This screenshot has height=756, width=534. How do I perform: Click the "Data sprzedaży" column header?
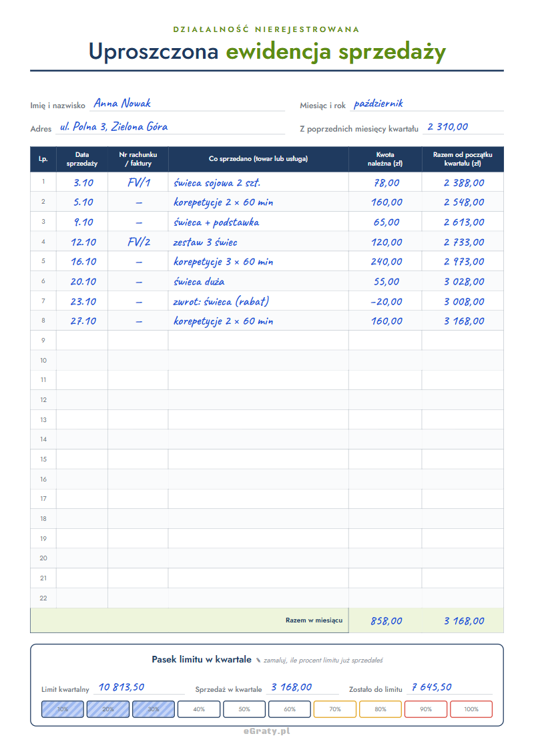(x=82, y=159)
